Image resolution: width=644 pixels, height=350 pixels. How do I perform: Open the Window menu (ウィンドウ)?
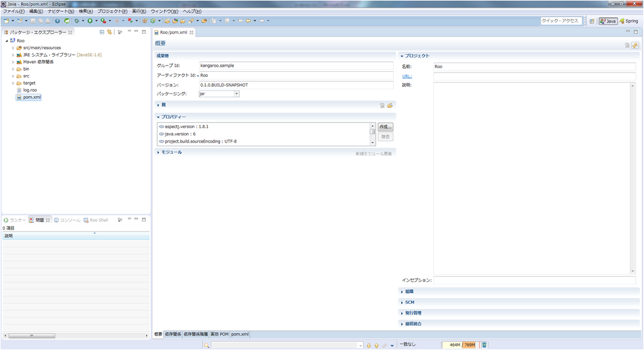pyautogui.click(x=164, y=11)
